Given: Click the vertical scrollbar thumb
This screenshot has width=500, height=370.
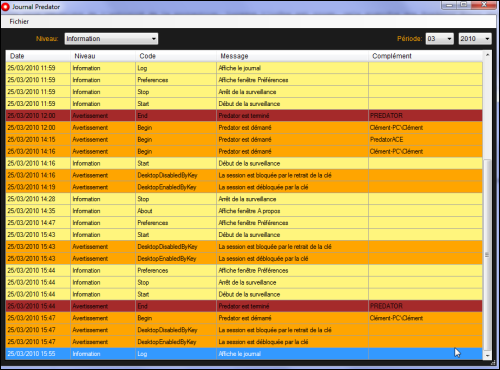Looking at the screenshot, I should coord(487,254).
